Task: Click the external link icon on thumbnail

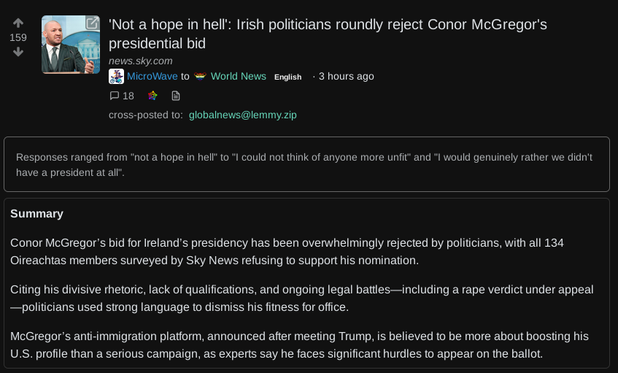Action: [92, 23]
